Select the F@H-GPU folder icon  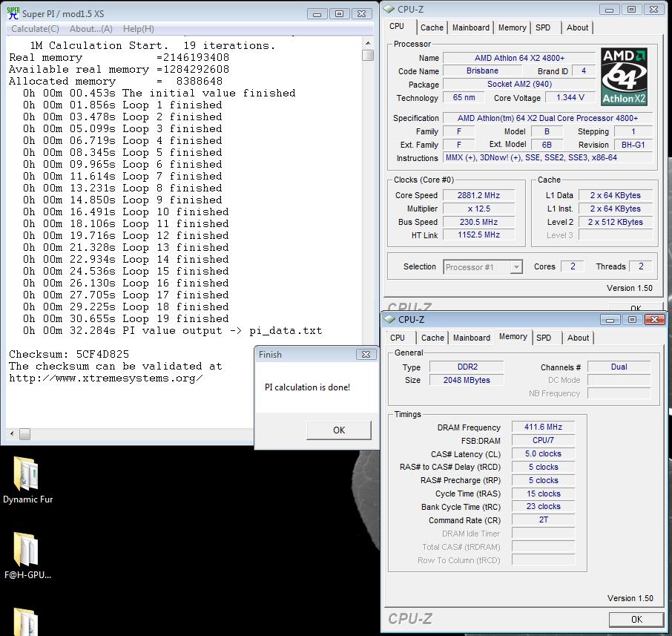(x=27, y=550)
